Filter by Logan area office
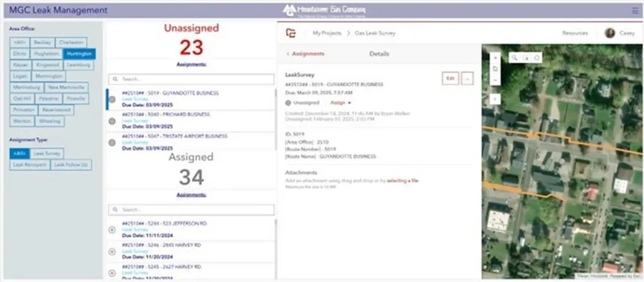 pos(20,76)
